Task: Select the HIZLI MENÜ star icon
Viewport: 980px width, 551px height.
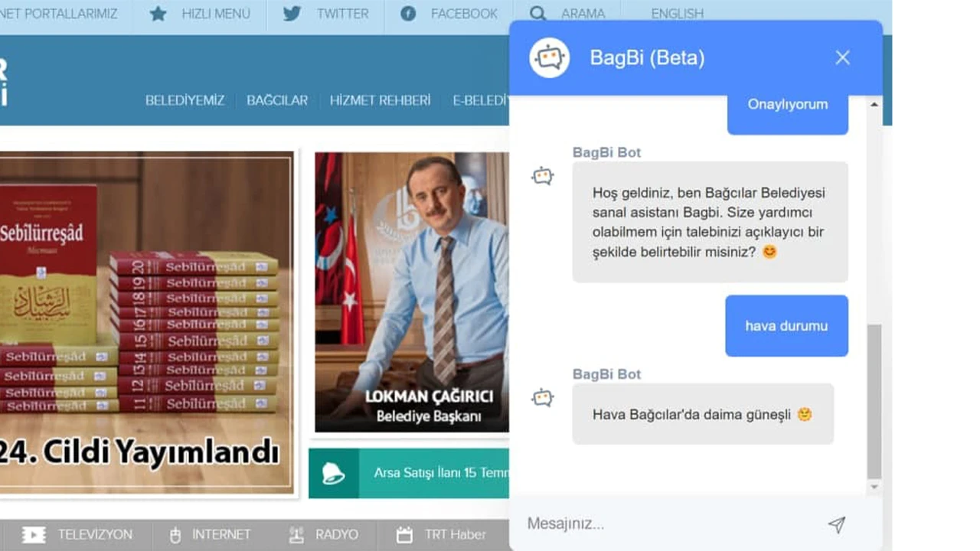Action: point(158,13)
